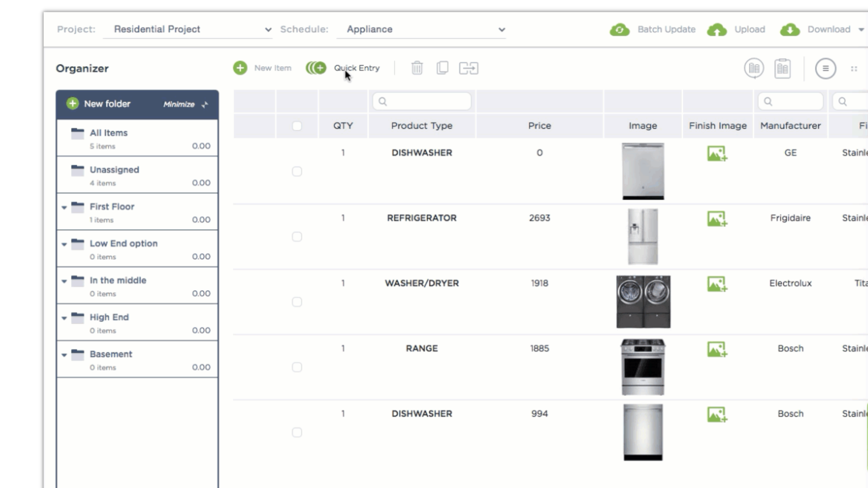The height and width of the screenshot is (488, 868).
Task: Click the green New folder plus icon
Action: click(x=72, y=104)
